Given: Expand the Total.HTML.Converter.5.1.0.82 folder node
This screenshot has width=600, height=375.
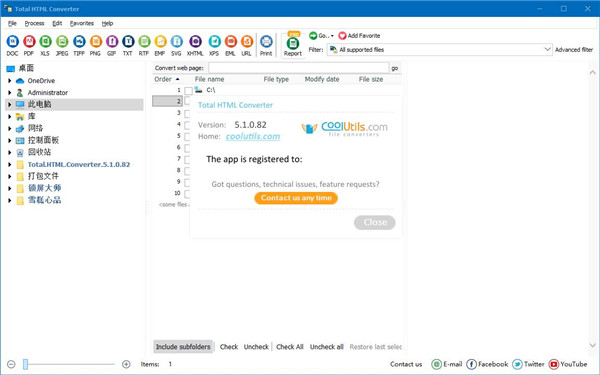Looking at the screenshot, I should [x=10, y=165].
